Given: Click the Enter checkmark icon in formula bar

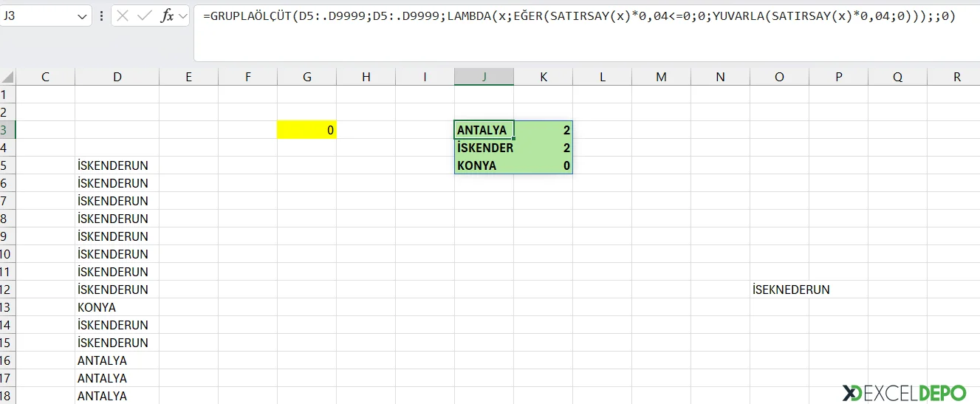Looking at the screenshot, I should [145, 16].
